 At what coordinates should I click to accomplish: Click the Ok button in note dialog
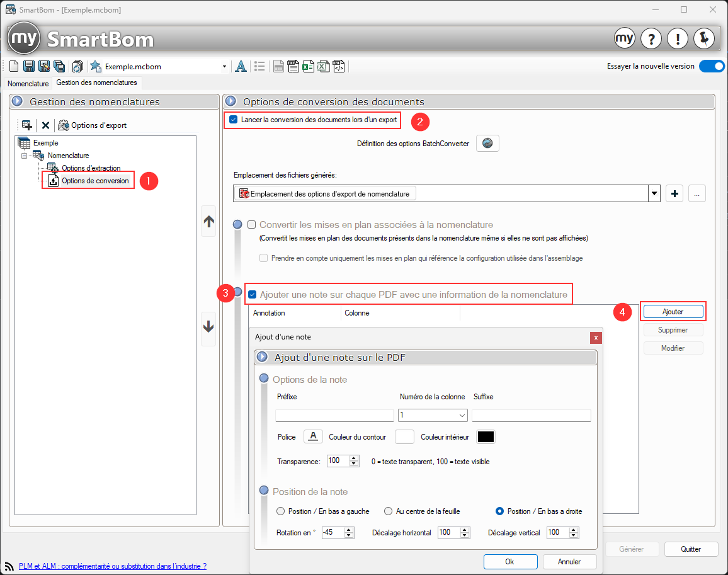click(510, 561)
